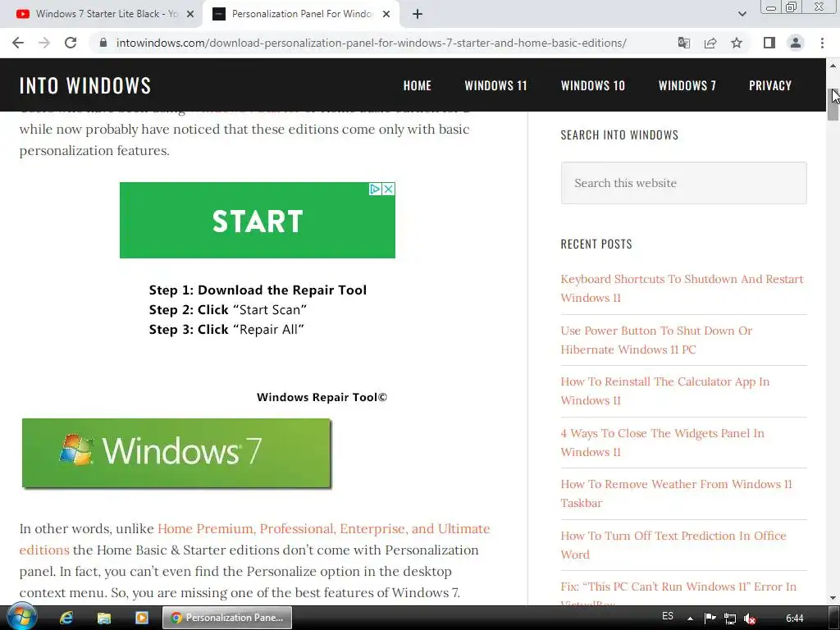Click the Search this website field
This screenshot has height=630, width=840.
coord(683,183)
